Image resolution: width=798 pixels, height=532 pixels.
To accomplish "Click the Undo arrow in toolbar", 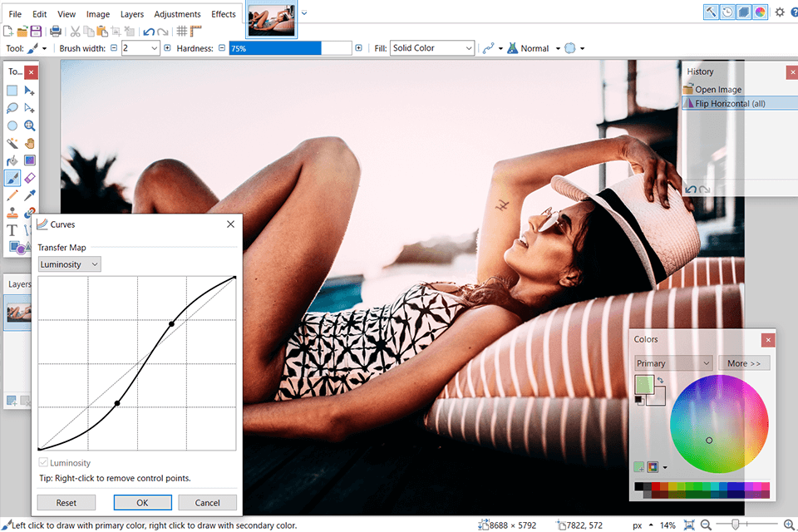I will [149, 32].
